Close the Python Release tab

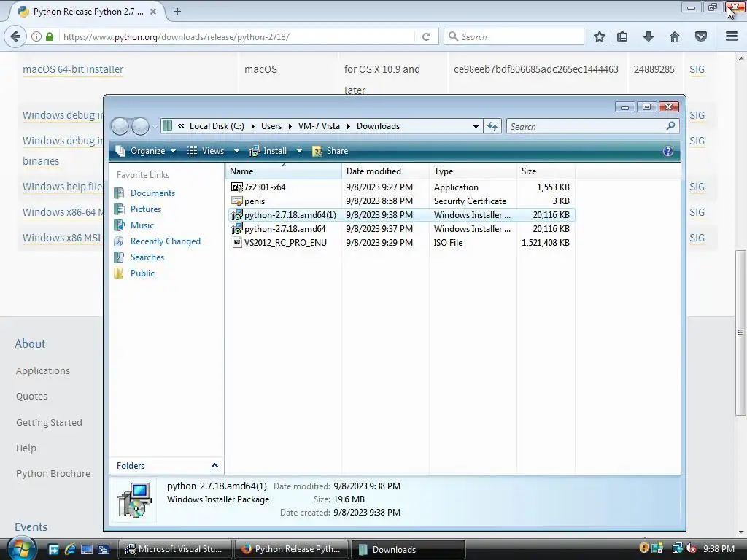153,12
